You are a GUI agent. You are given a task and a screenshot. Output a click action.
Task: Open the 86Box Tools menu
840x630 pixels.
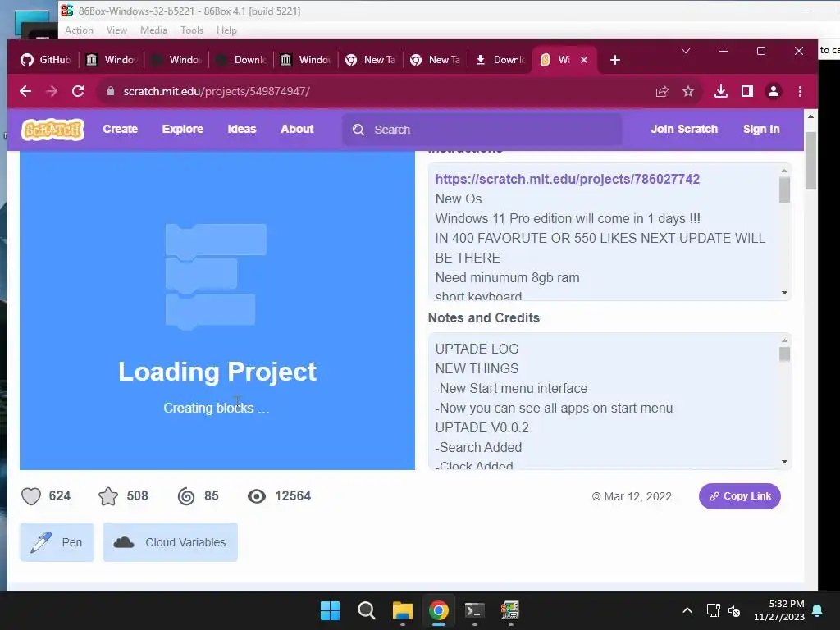(x=192, y=30)
